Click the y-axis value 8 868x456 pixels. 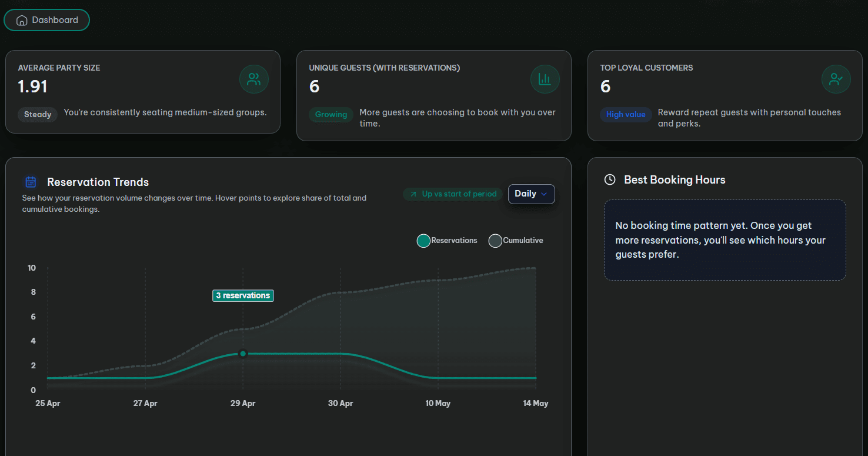pos(33,292)
